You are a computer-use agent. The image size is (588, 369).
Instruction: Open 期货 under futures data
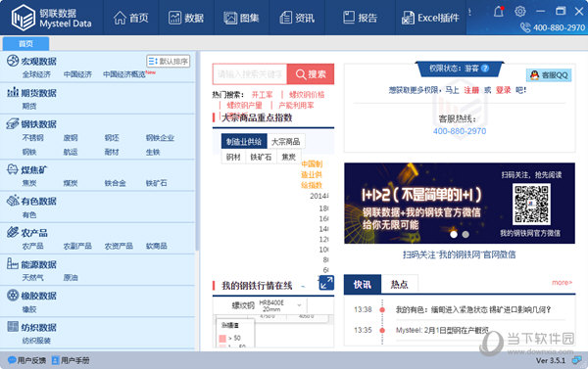point(29,106)
